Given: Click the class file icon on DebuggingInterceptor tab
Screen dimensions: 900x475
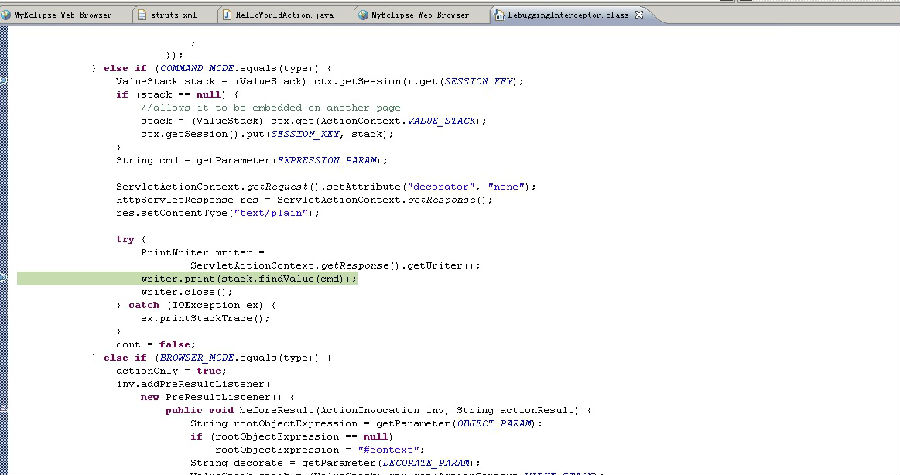Looking at the screenshot, I should [499, 15].
